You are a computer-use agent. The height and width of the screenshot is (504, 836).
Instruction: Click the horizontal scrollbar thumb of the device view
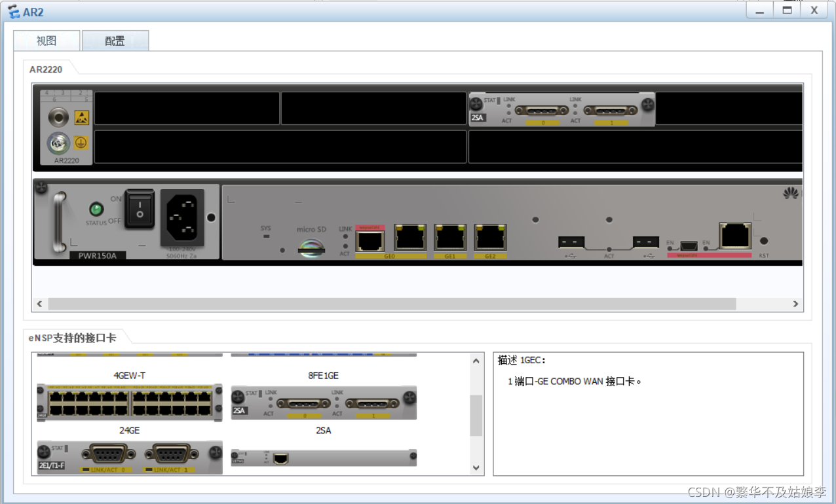392,304
